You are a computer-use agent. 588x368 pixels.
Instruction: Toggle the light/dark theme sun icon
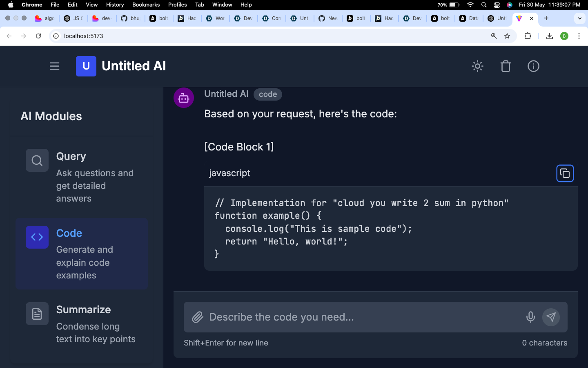[477, 66]
